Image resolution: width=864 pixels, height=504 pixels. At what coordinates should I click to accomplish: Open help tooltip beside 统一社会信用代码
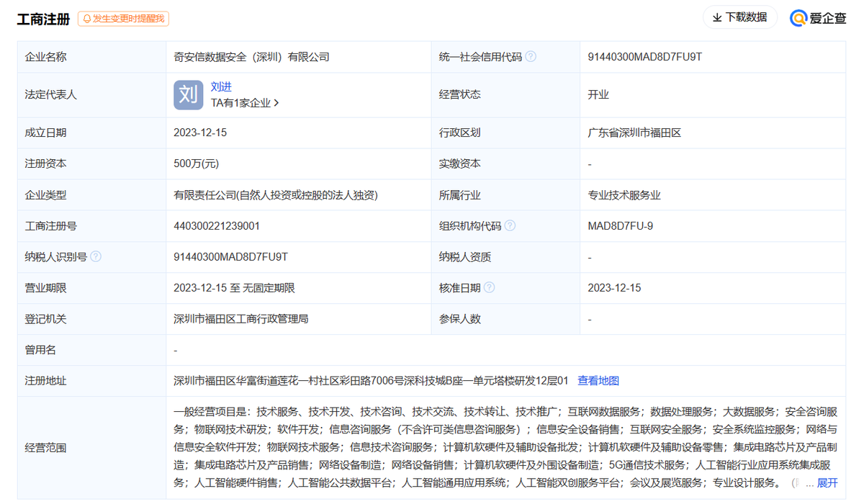point(531,56)
